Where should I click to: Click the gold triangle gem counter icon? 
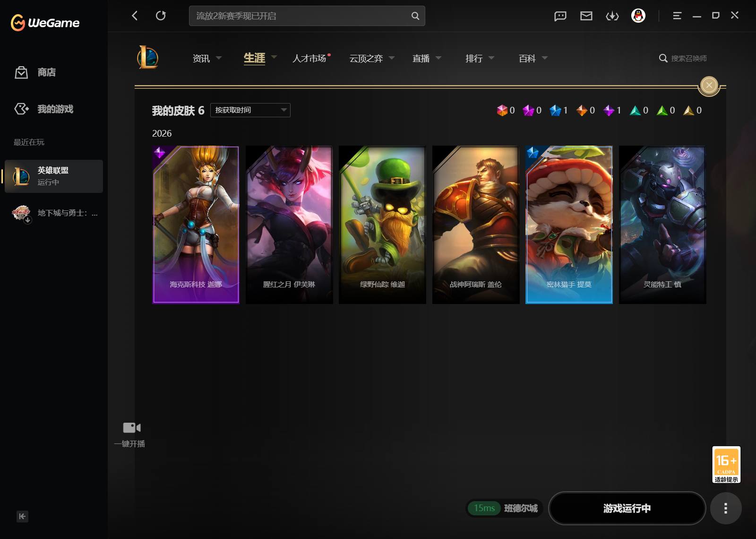[688, 110]
